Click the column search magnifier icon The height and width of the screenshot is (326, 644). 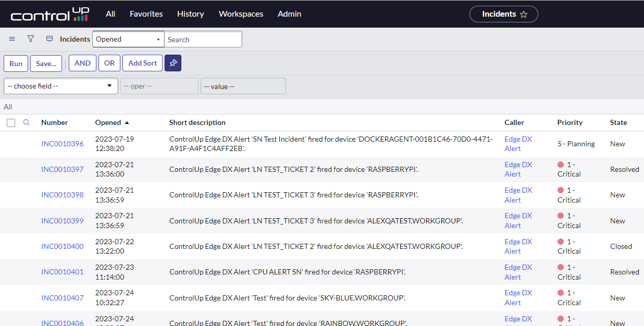(27, 123)
